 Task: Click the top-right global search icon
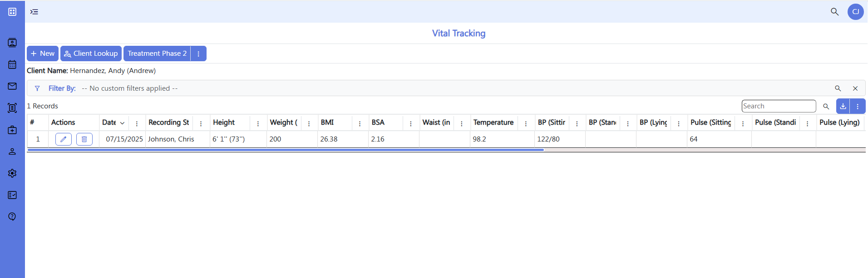point(834,12)
